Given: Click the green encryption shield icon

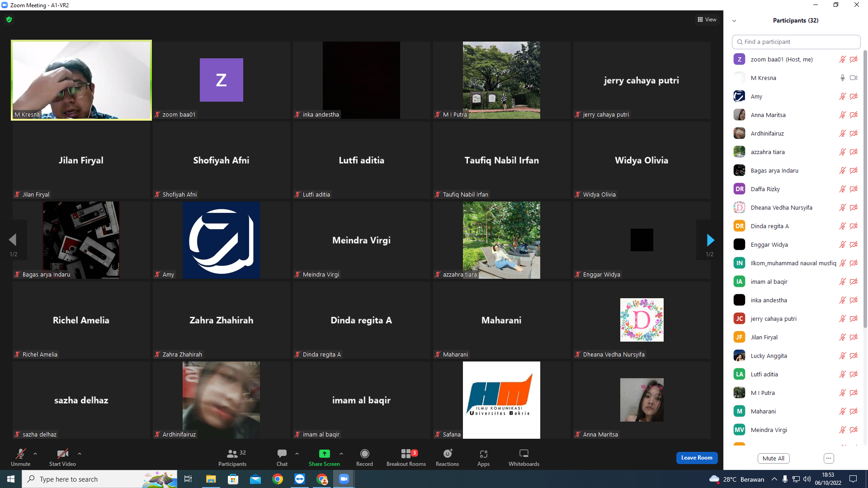Looking at the screenshot, I should [9, 19].
